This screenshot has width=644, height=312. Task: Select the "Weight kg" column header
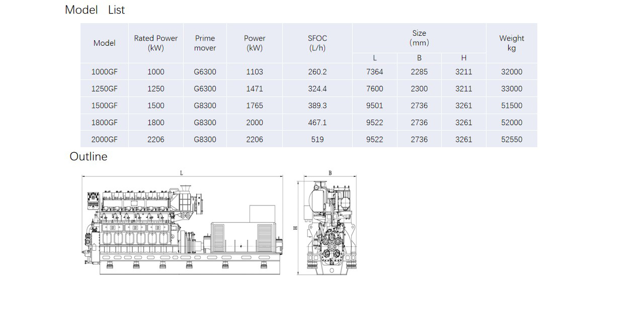(x=512, y=43)
